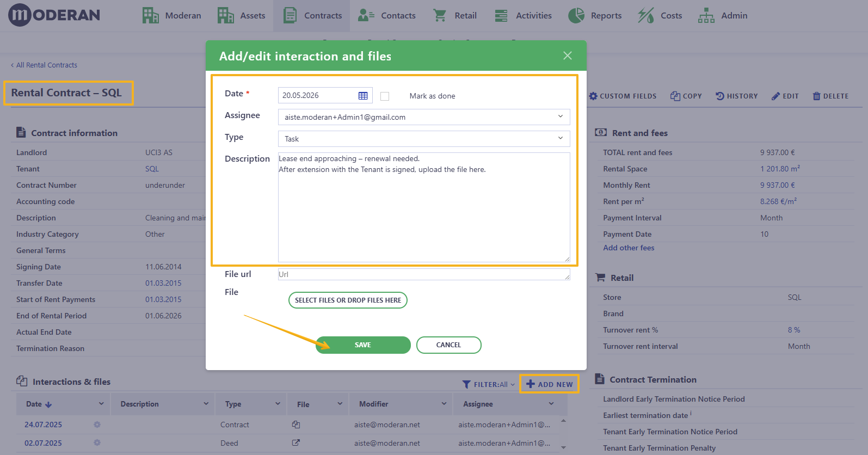Click the Moderan logo

point(54,15)
